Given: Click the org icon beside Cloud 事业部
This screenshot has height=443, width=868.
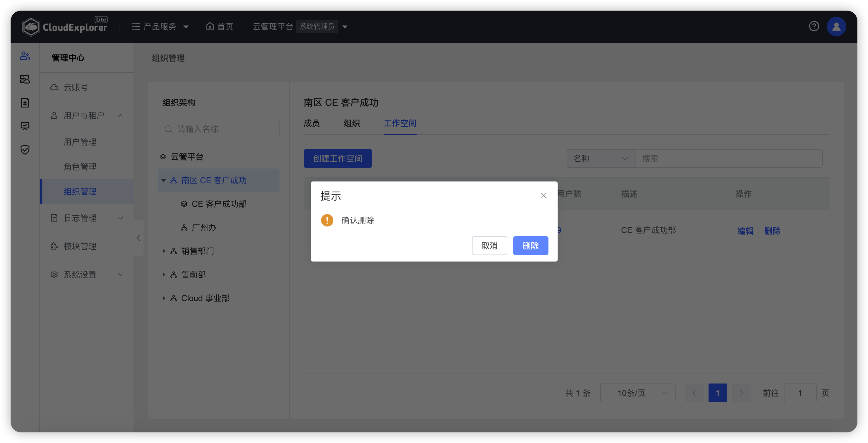Looking at the screenshot, I should point(174,298).
